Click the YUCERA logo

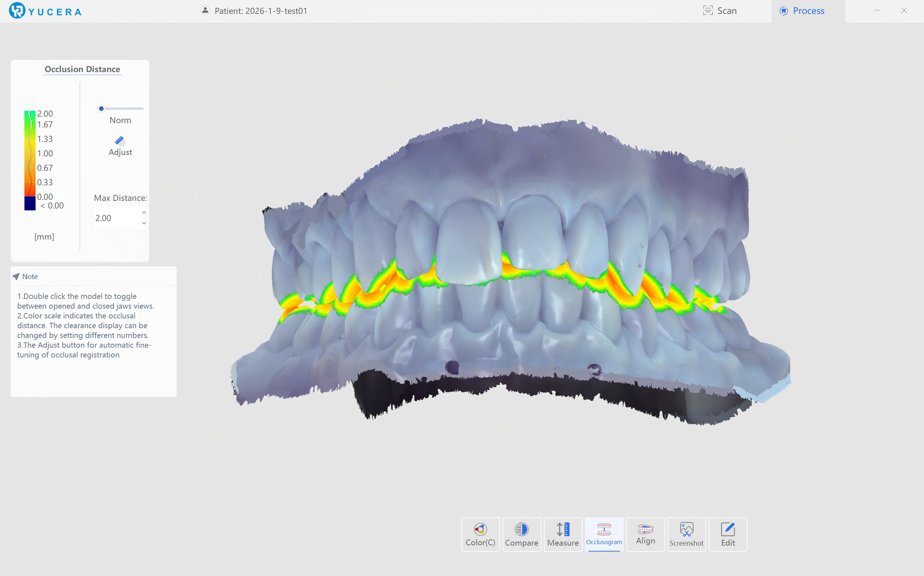tap(45, 10)
